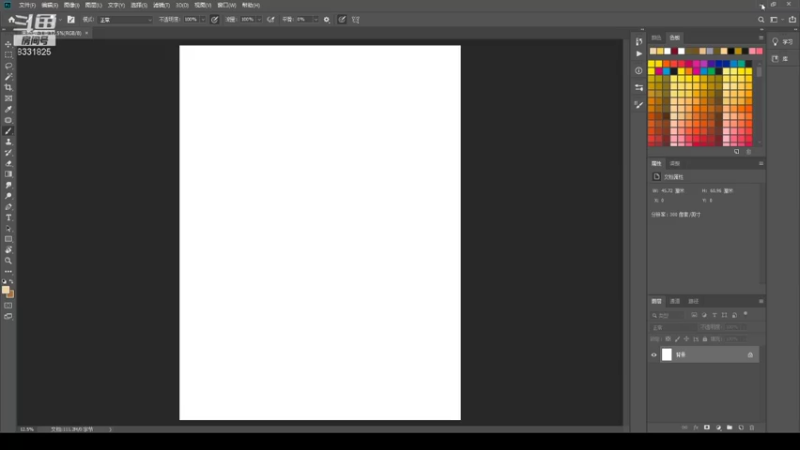Select the Rectangle shape tool
Image resolution: width=800 pixels, height=450 pixels.
[8, 239]
